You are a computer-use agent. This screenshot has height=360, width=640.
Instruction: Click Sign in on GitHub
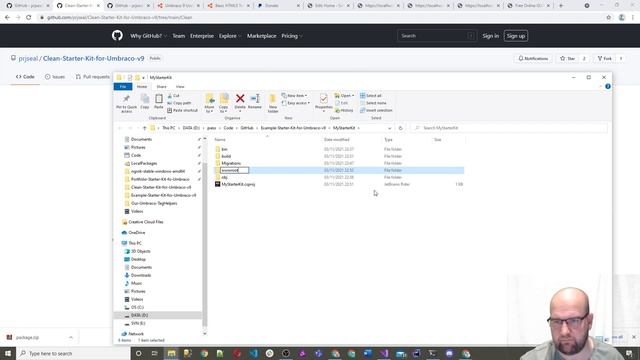click(490, 36)
